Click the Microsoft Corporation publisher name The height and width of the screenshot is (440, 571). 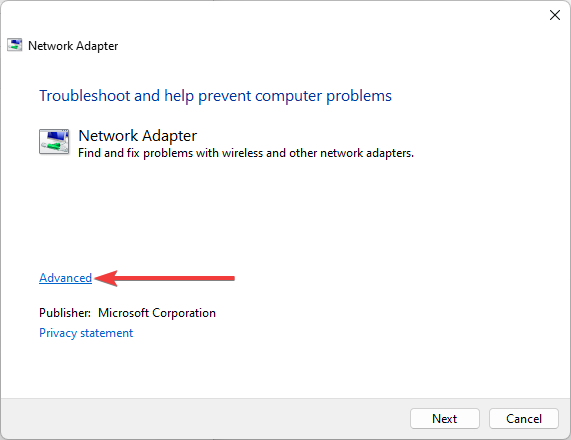[x=157, y=313]
